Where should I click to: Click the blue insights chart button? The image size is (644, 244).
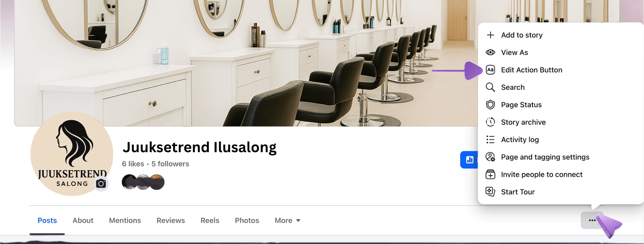click(469, 160)
